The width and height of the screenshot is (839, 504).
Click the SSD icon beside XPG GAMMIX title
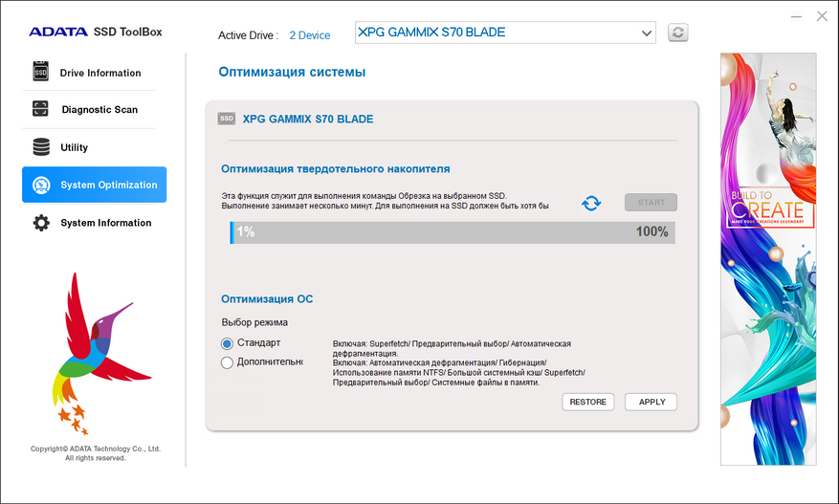(227, 119)
